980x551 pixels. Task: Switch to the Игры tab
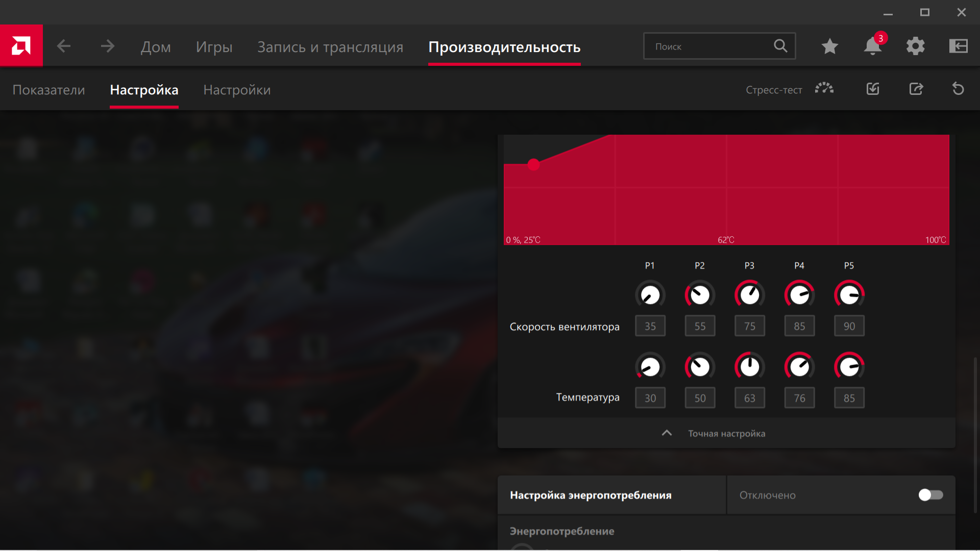[x=214, y=47]
